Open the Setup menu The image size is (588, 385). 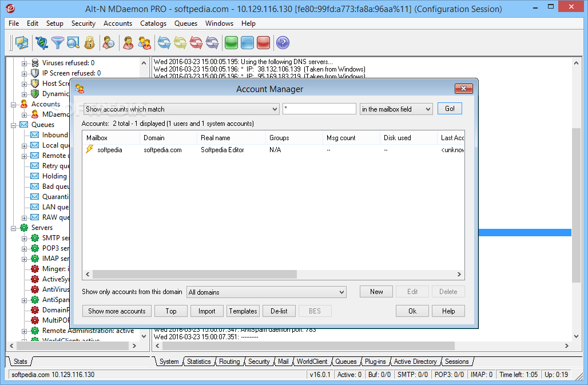point(55,23)
